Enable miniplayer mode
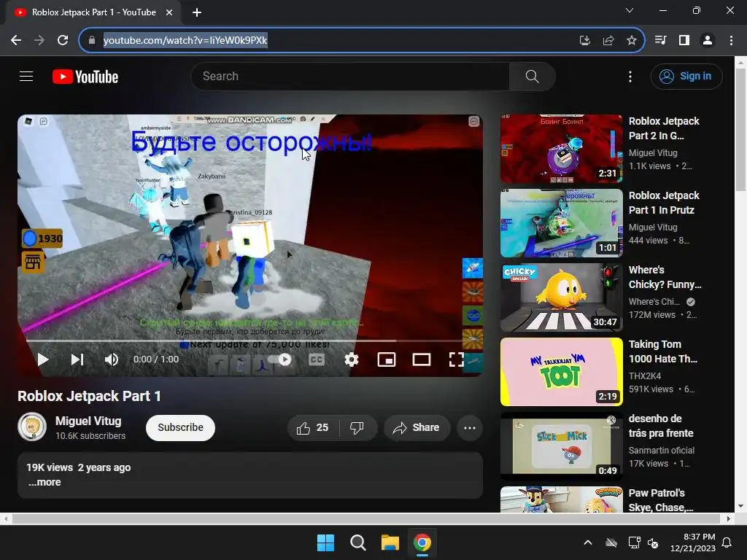This screenshot has height=560, width=747. [x=387, y=359]
